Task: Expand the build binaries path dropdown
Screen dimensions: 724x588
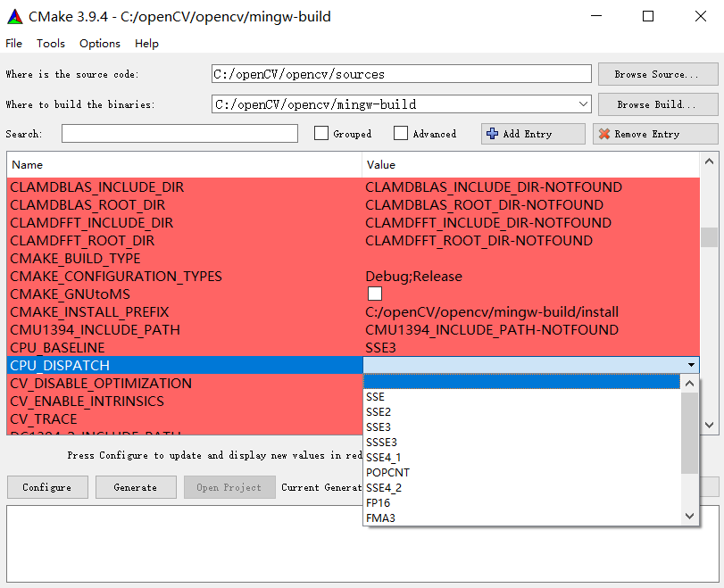Action: point(584,104)
